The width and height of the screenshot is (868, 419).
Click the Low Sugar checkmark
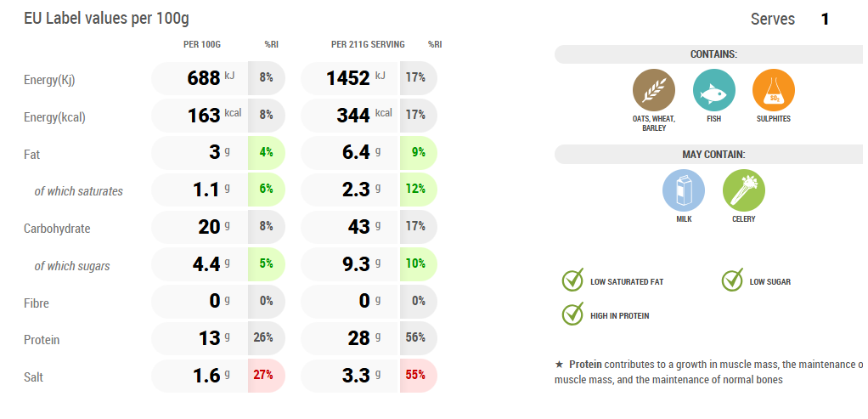point(732,280)
